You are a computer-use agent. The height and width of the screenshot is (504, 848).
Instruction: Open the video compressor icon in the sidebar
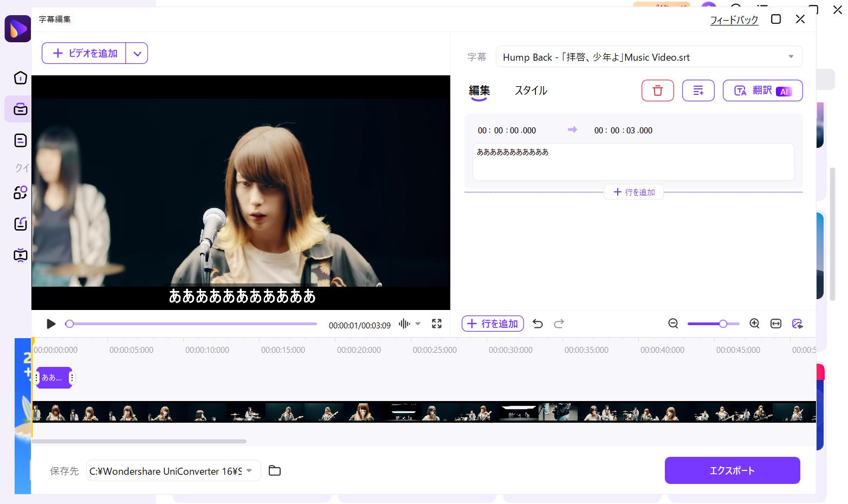[x=20, y=255]
